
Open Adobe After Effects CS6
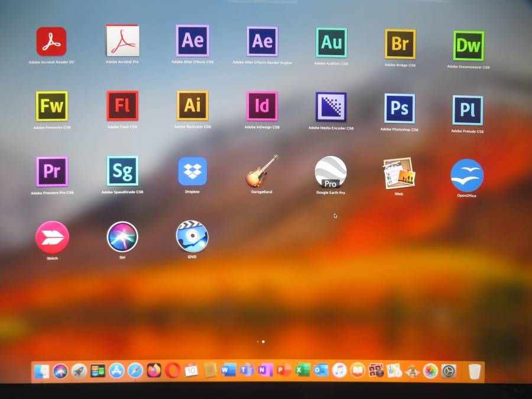[192, 41]
